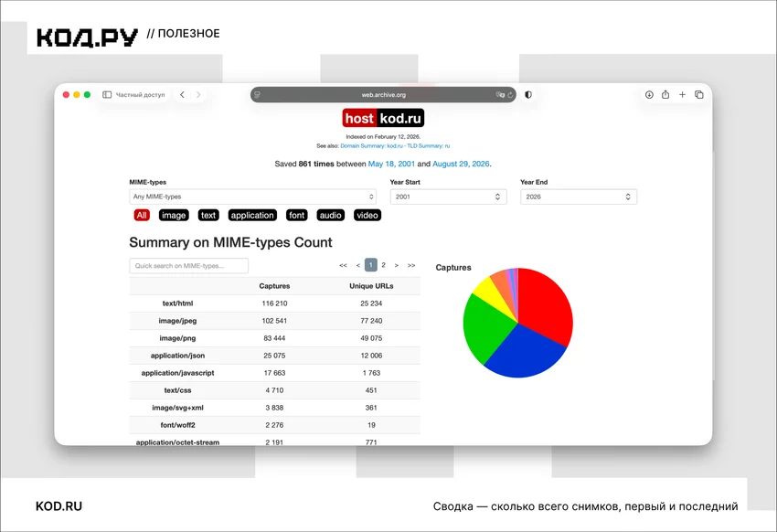Select the All filter tag
Viewport: 777px width, 532px height.
[142, 215]
